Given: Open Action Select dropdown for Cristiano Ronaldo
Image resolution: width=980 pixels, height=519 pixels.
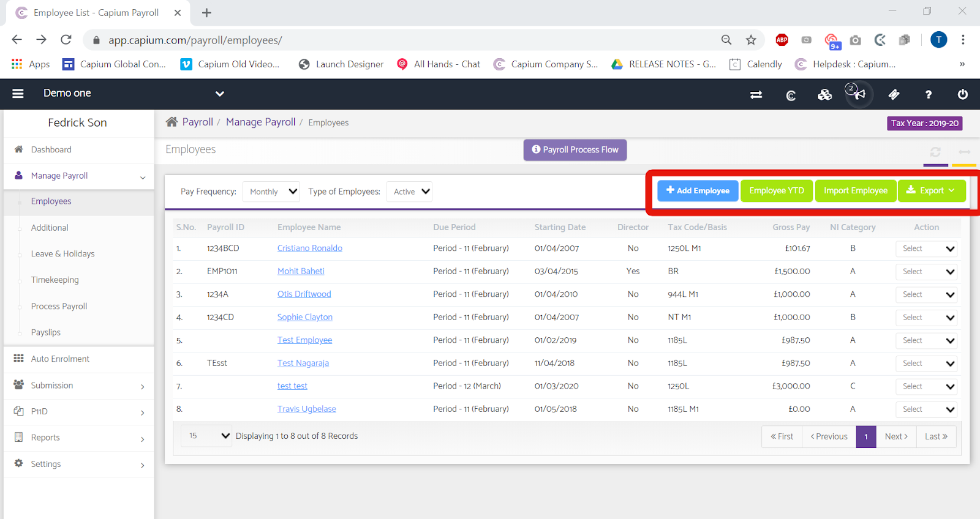Looking at the screenshot, I should [926, 248].
